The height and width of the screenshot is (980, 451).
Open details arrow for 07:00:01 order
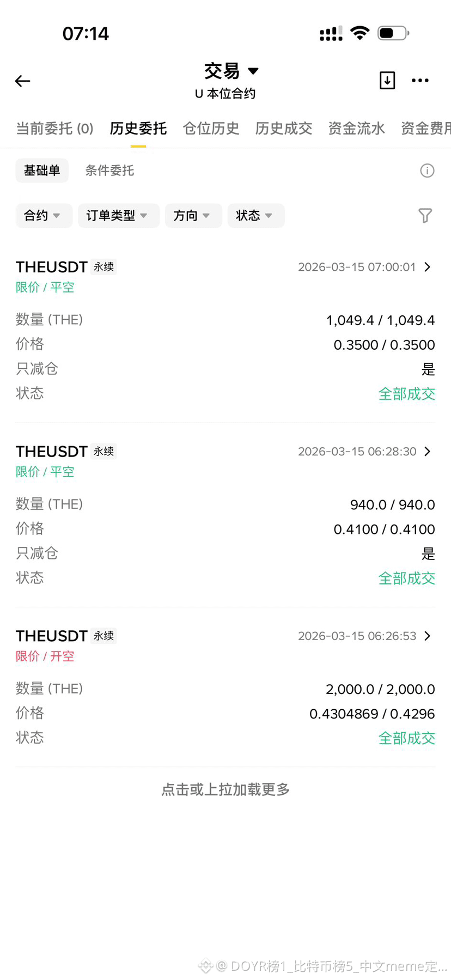428,267
